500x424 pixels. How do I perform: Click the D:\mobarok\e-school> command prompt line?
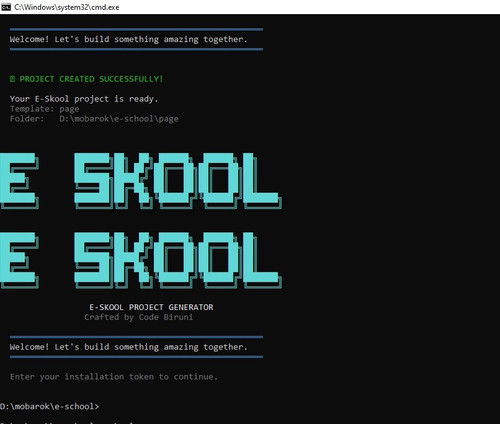click(x=49, y=406)
